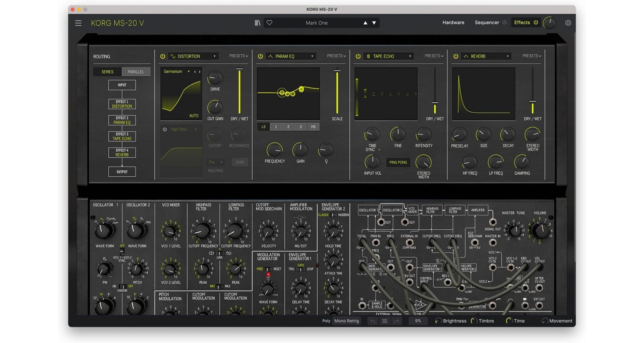Open settings gear icon

click(568, 23)
